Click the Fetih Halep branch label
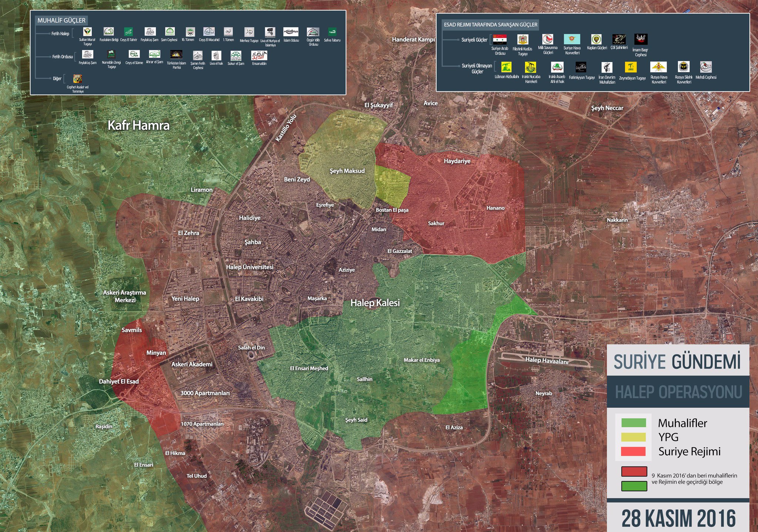Image resolution: width=758 pixels, height=532 pixels. coord(60,34)
